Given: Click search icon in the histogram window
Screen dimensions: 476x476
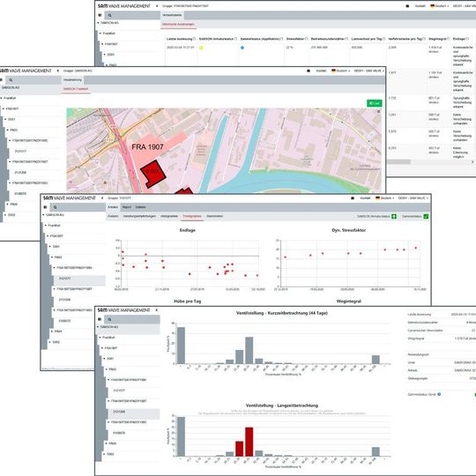Looking at the screenshot, I should point(109,319).
